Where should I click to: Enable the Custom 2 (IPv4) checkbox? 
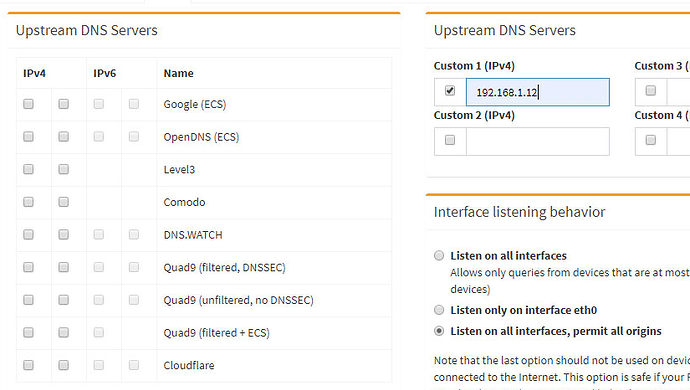tap(450, 140)
